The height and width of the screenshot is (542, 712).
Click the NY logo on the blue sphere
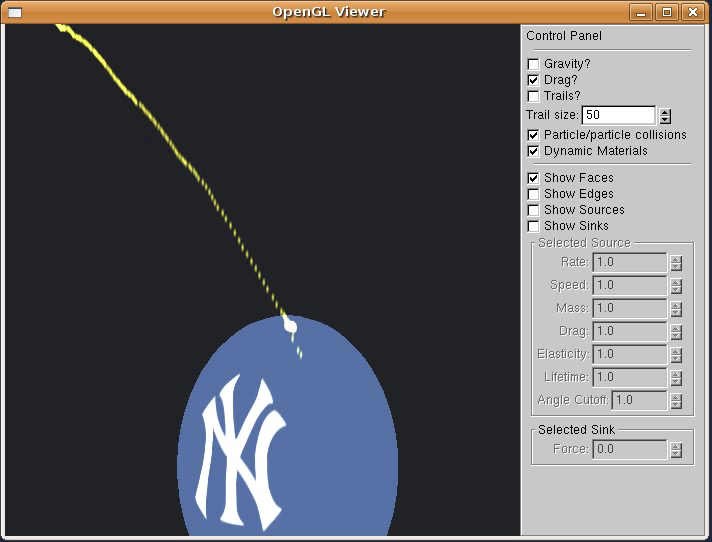point(240,452)
